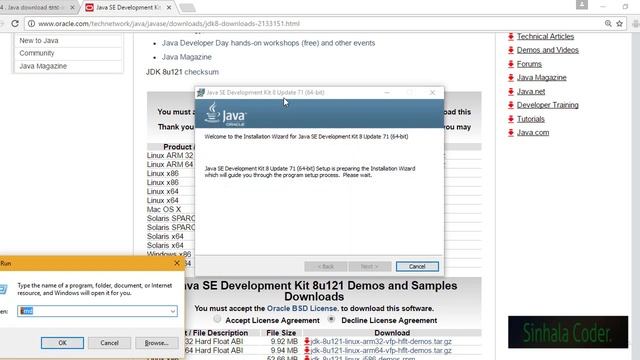Image resolution: width=640 pixels, height=360 pixels.
Task: Open Developer Training link
Action: pyautogui.click(x=547, y=105)
